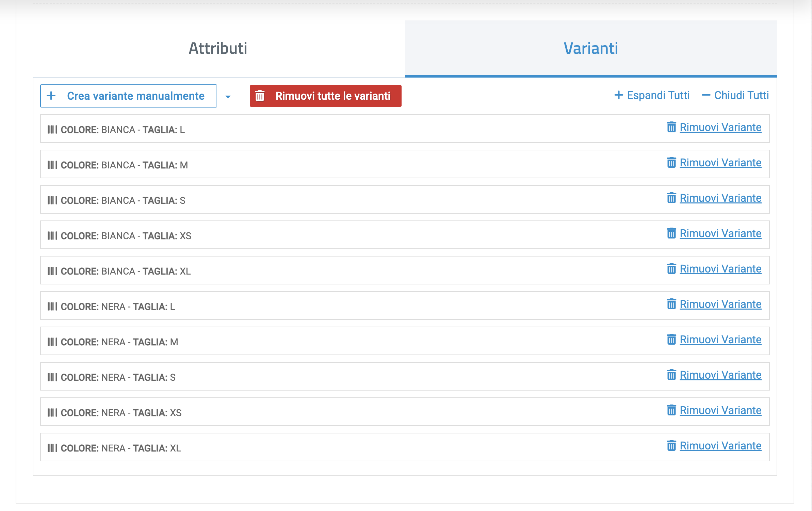Expand the COLORE: BIANCA - TAGLIA: L row

pos(405,129)
